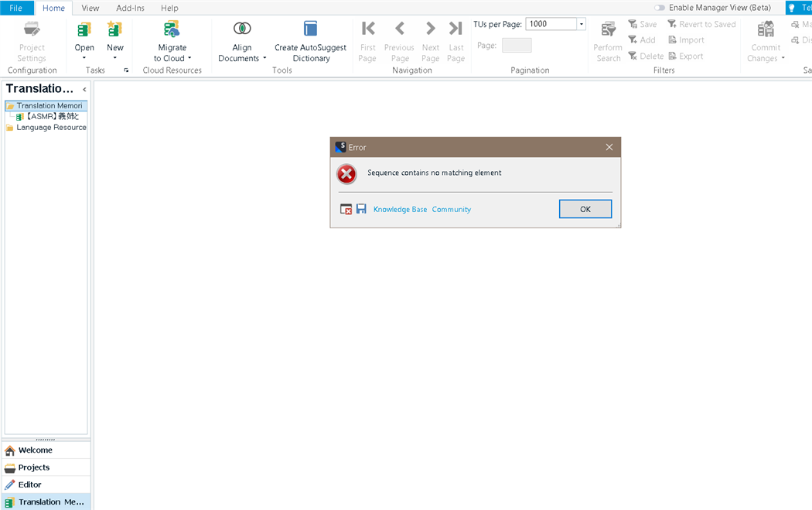This screenshot has width=812, height=510.
Task: Click the Align Documents icon
Action: coord(242,29)
